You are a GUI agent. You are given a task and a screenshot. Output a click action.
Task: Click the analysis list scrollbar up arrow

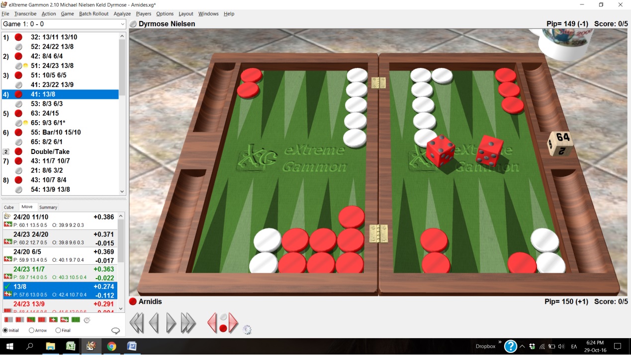[x=120, y=216]
